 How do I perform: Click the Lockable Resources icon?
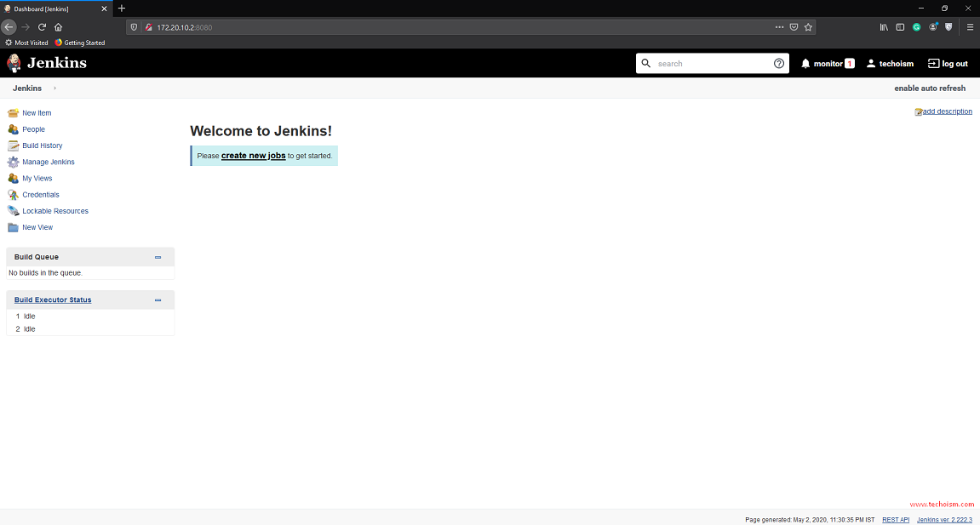(x=13, y=211)
